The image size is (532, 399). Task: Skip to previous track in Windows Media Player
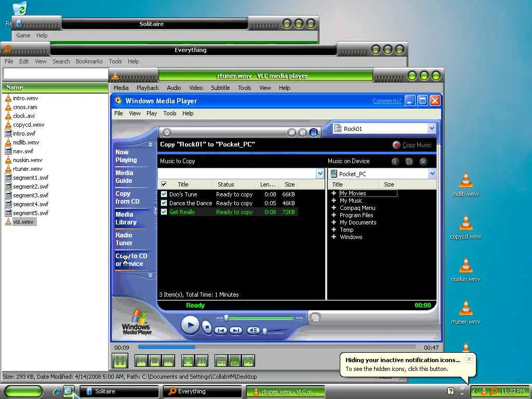click(220, 330)
